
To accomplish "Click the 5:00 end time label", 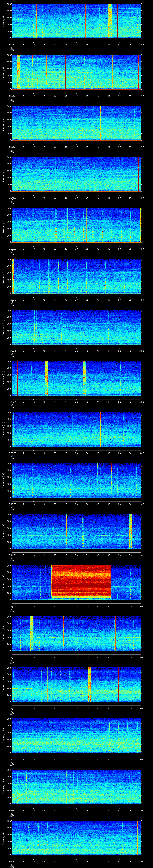I will point(141,198).
